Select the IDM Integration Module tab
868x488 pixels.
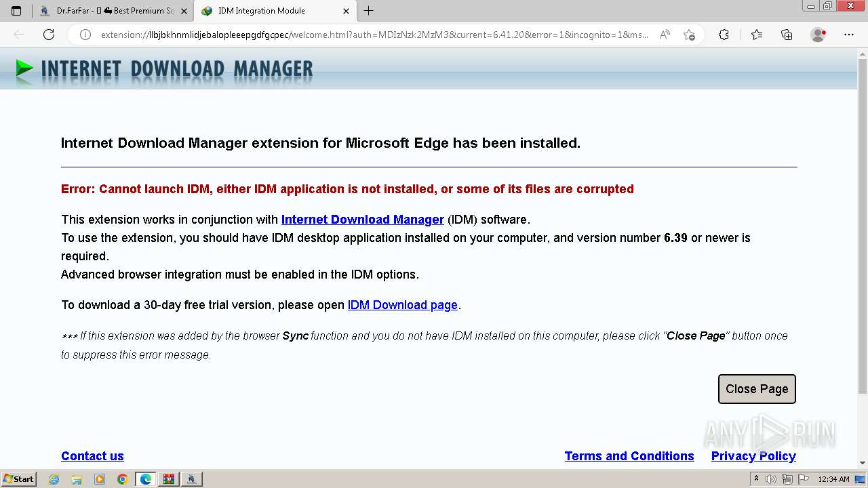click(x=275, y=11)
